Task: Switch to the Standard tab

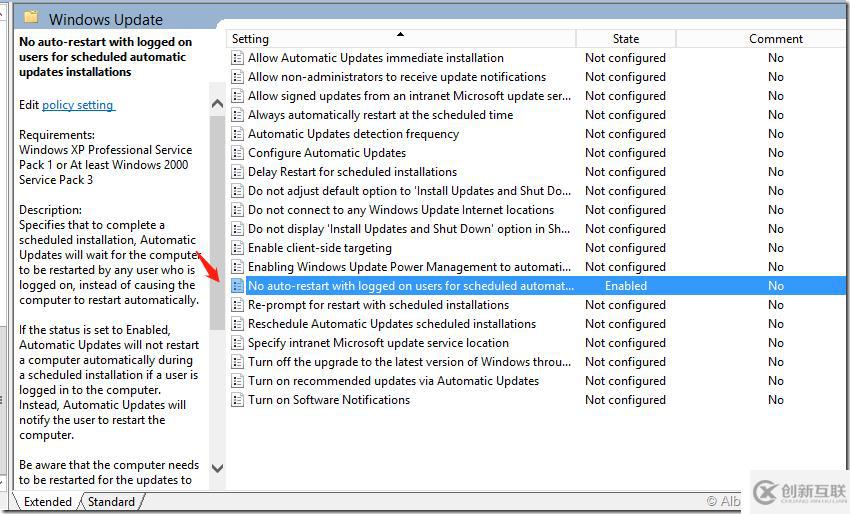Action: click(112, 502)
